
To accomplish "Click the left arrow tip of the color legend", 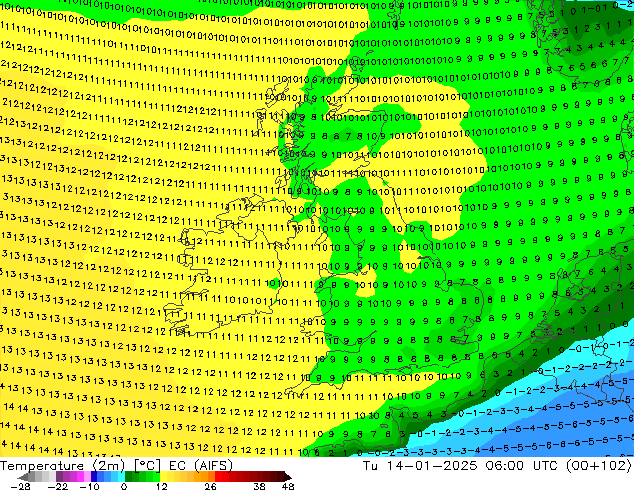I will point(23,477).
